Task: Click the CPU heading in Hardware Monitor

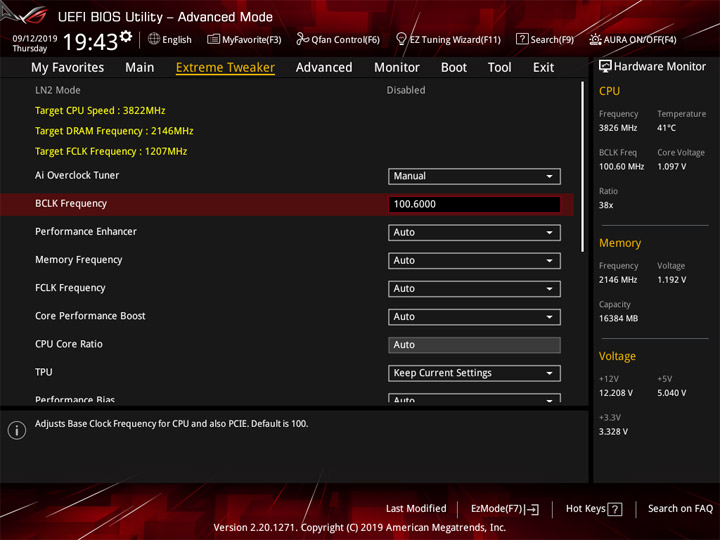Action: pyautogui.click(x=609, y=91)
